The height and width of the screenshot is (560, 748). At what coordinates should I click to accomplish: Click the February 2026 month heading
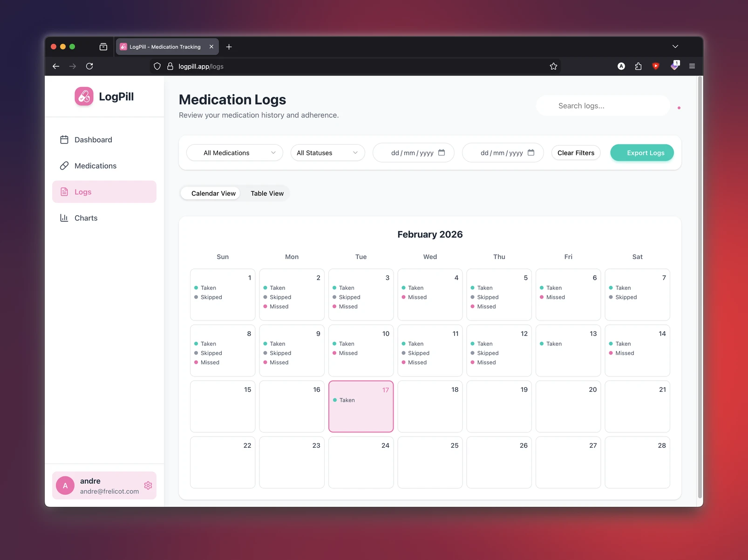[430, 234]
